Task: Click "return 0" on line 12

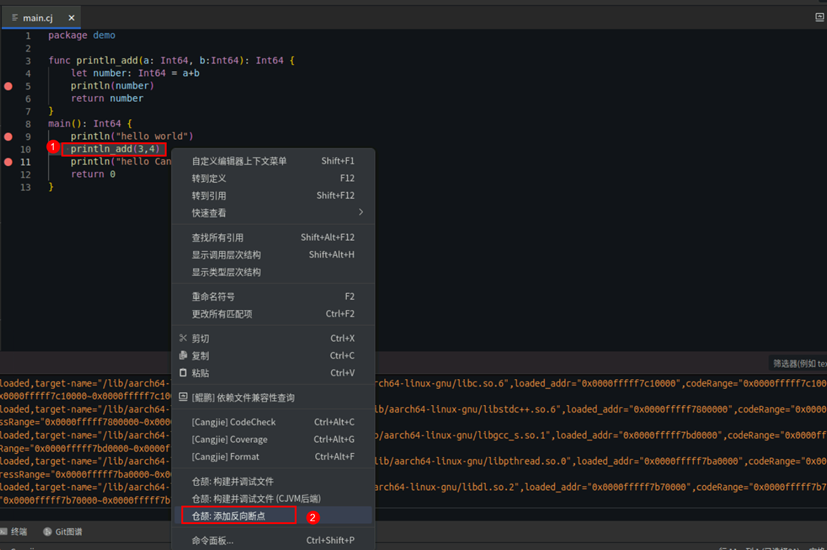Action: (93, 175)
